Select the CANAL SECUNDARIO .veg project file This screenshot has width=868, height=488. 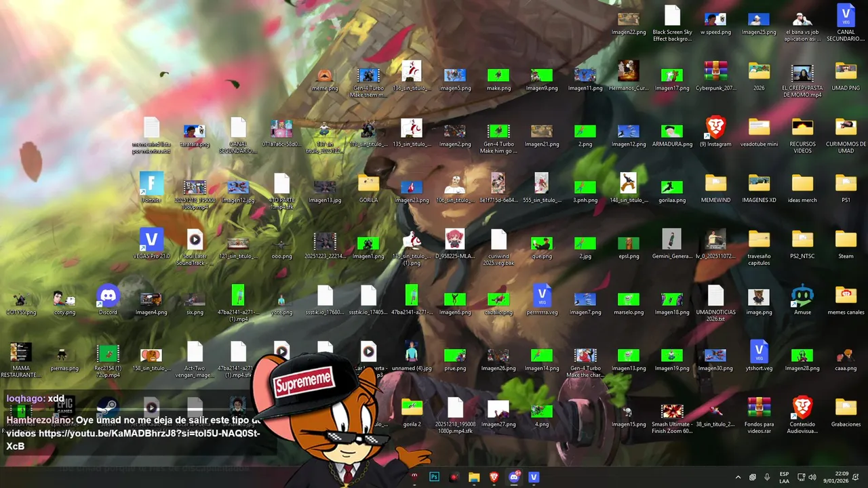846,23
